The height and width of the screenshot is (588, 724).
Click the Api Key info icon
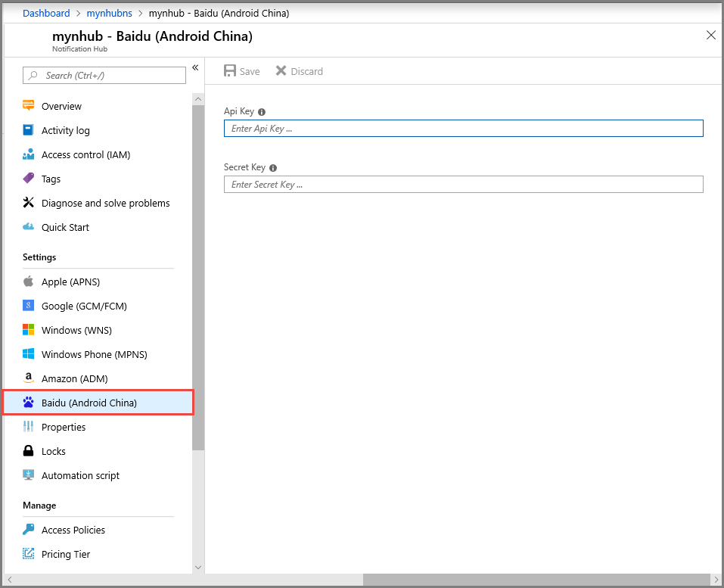click(x=262, y=112)
